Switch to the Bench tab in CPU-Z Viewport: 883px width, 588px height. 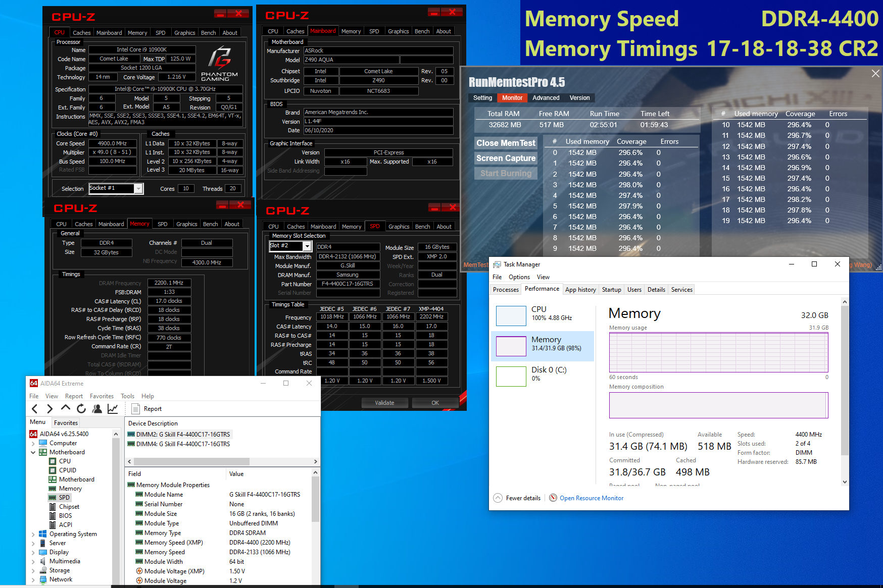pos(208,32)
